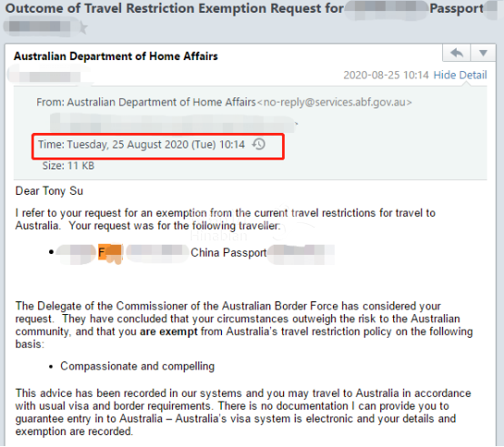Viewport: 504px width, 447px height.
Task: Star this email next to the subject
Action: [x=83, y=28]
